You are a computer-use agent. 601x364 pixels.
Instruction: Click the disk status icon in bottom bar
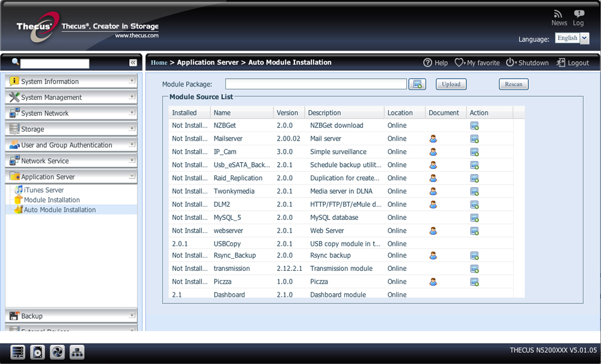[x=37, y=352]
